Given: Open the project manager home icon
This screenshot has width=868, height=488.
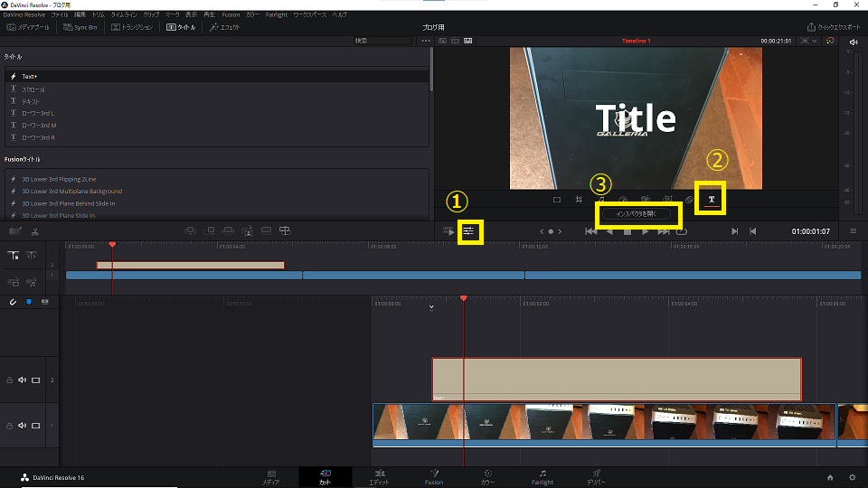Looking at the screenshot, I should pos(830,477).
